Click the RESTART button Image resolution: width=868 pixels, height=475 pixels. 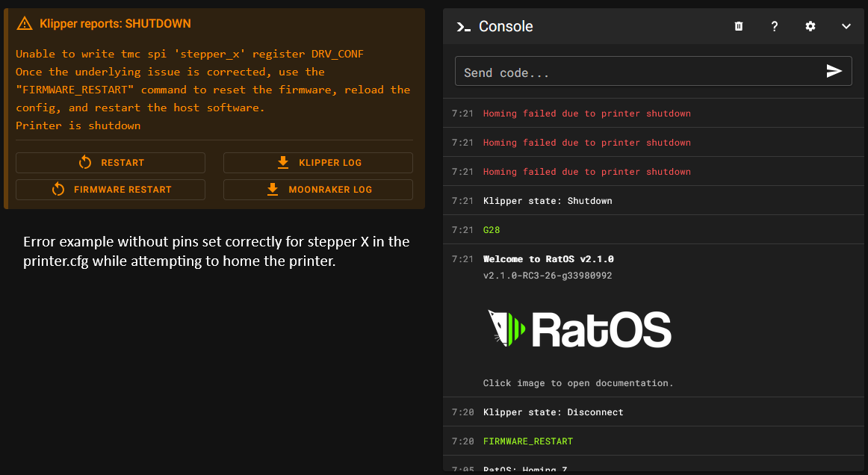pyautogui.click(x=111, y=163)
